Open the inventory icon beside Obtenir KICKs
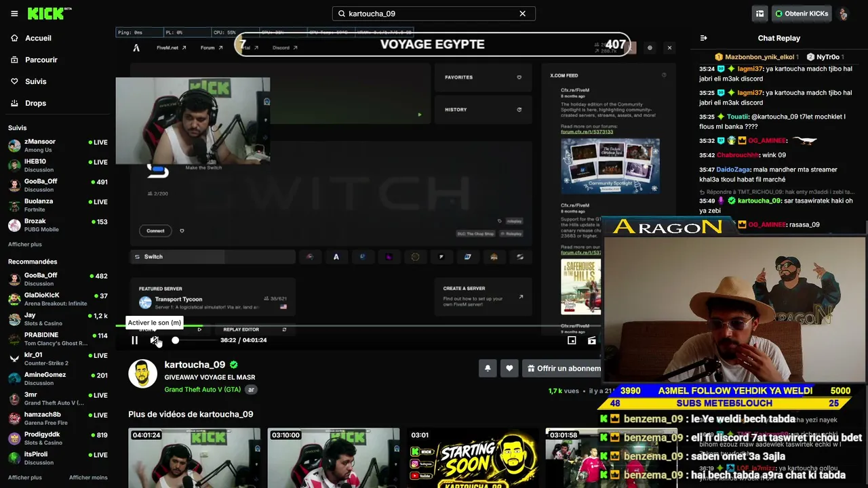868x488 pixels. pos(760,14)
